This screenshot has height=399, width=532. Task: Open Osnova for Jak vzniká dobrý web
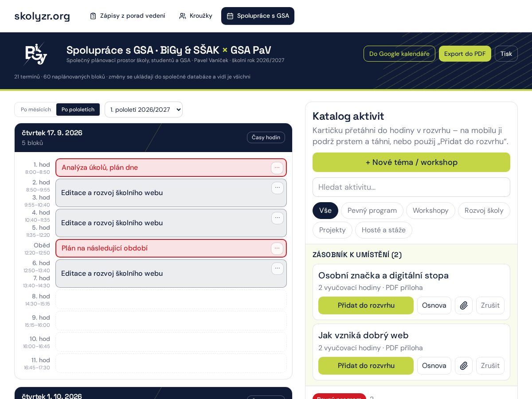pos(434,366)
